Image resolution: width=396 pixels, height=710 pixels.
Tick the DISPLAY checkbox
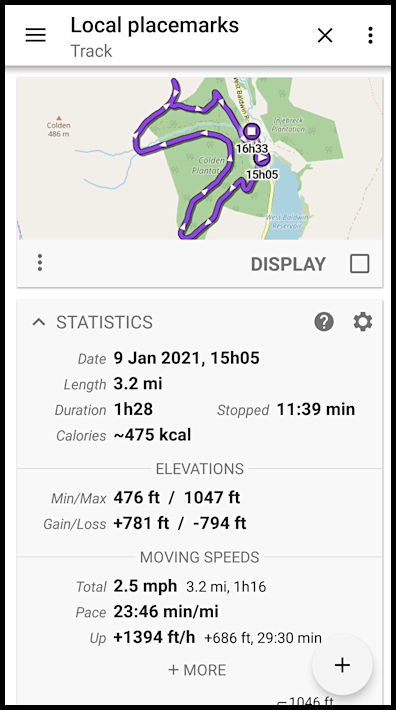tap(359, 264)
